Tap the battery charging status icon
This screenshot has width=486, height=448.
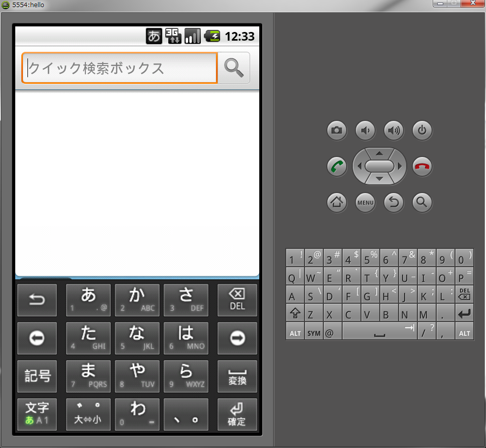click(x=212, y=36)
